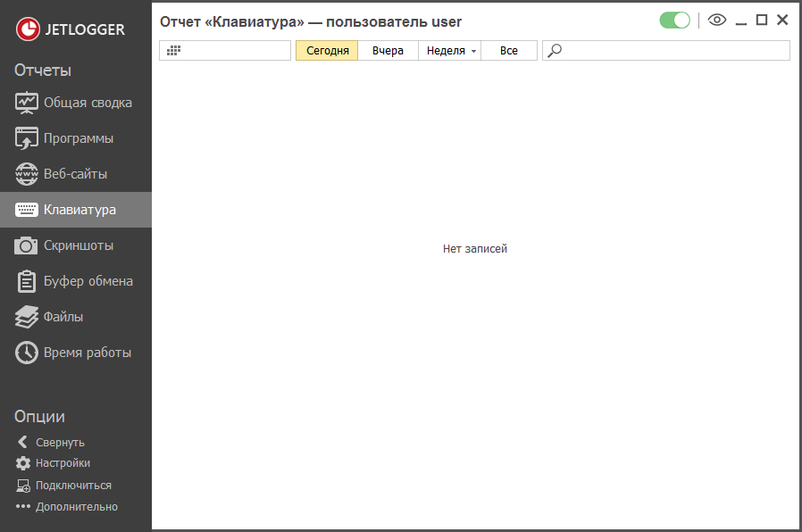Viewport: 802px width, 532px height.
Task: Open the Файлы stack icon
Action: point(27,317)
